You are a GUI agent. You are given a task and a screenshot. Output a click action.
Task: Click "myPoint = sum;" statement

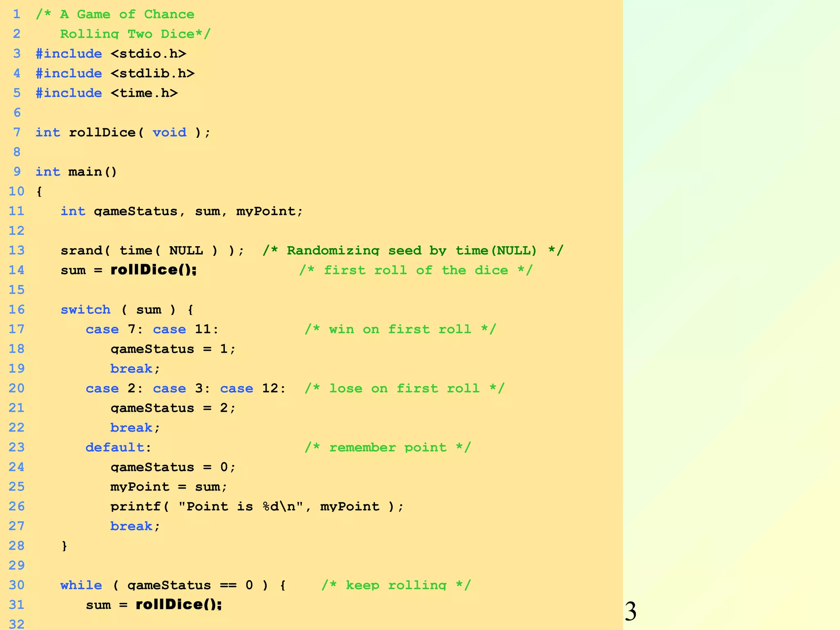pos(169,487)
